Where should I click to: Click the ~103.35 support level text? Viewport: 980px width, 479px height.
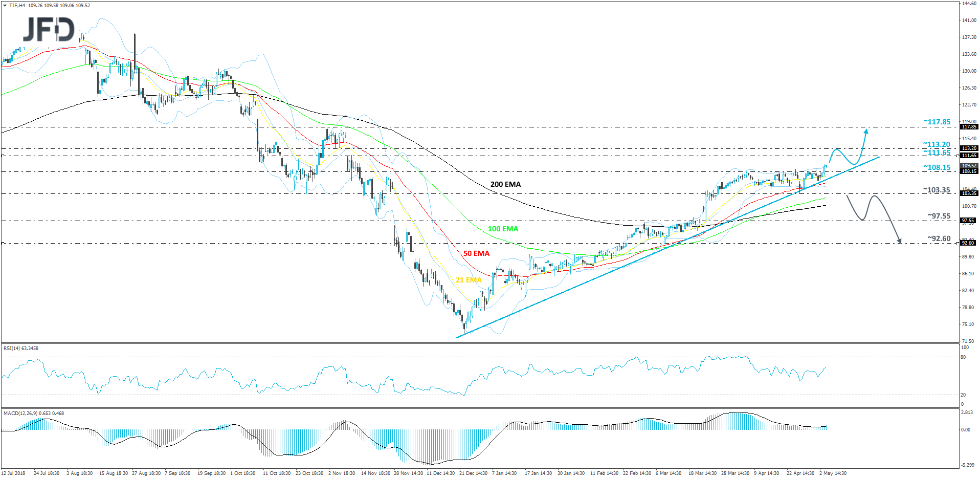tap(937, 190)
